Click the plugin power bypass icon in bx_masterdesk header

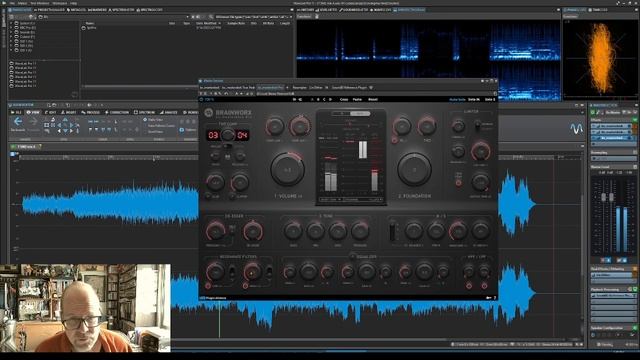[x=201, y=99]
